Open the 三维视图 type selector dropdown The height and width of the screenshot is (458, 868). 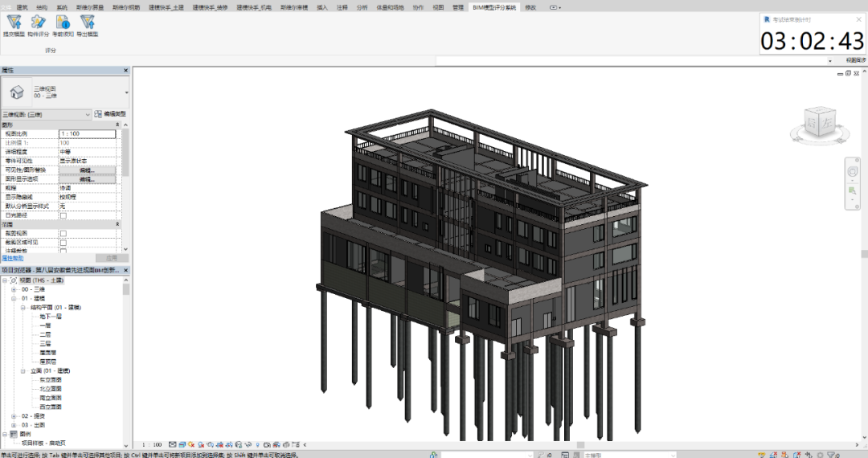click(x=126, y=92)
